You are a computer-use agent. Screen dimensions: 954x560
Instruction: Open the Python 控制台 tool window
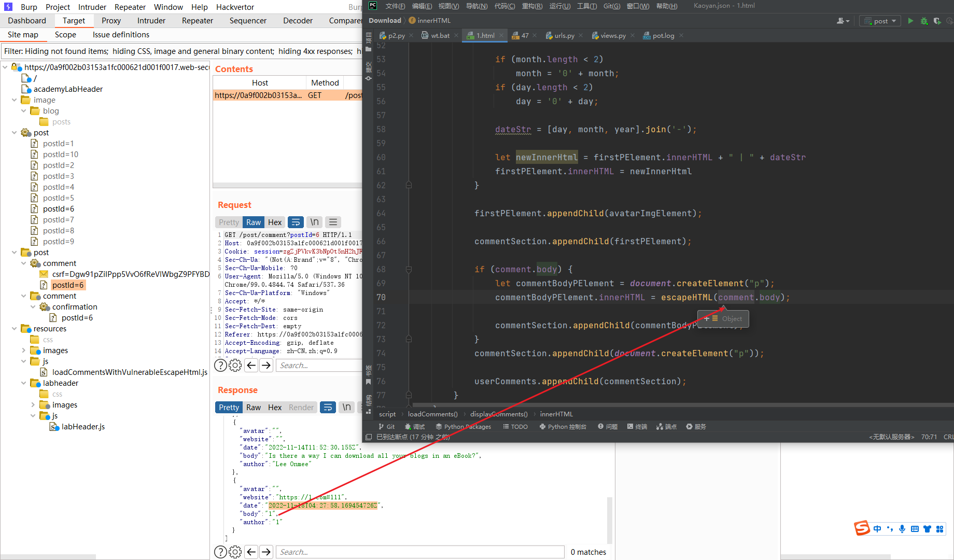563,426
